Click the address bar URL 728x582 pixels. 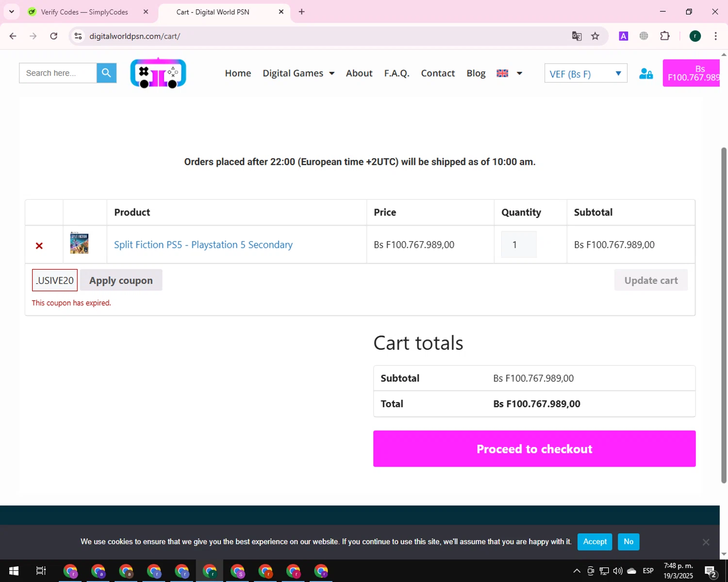click(x=135, y=36)
